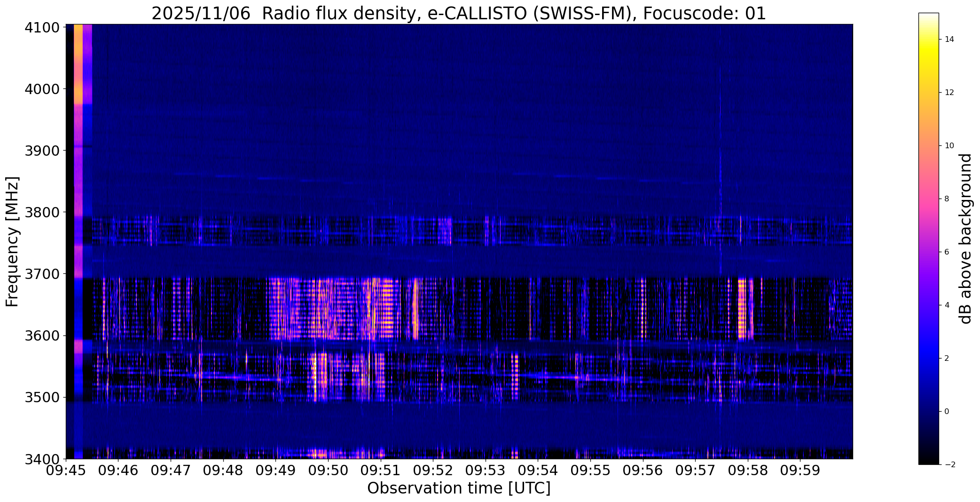Viewport: 980px width, 502px height.
Task: Click the colorbar tick label 12
Action: pos(949,93)
